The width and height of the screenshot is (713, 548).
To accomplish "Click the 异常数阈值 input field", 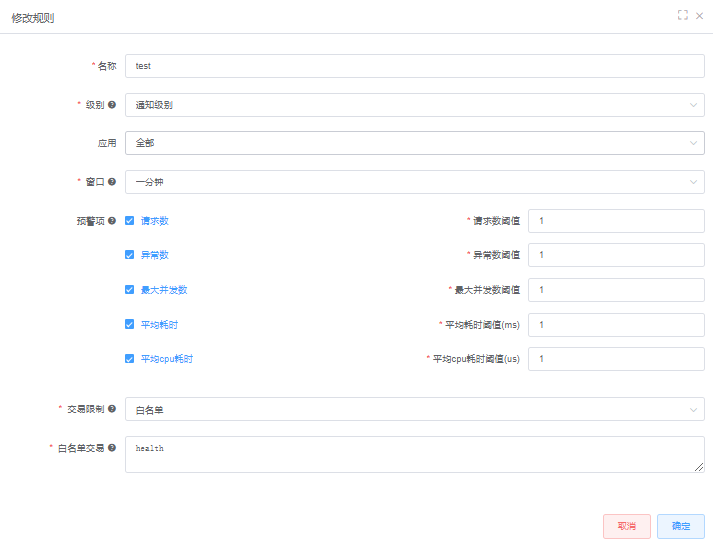I will 616,255.
